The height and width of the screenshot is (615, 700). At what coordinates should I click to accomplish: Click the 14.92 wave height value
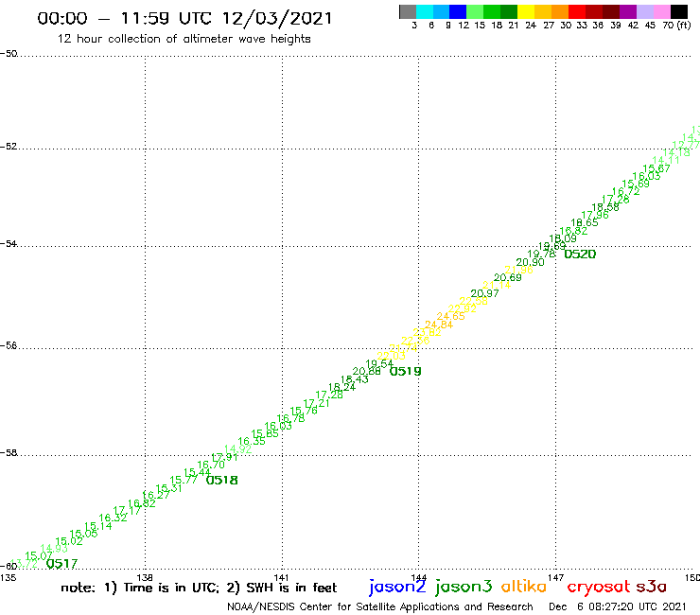pos(238,449)
